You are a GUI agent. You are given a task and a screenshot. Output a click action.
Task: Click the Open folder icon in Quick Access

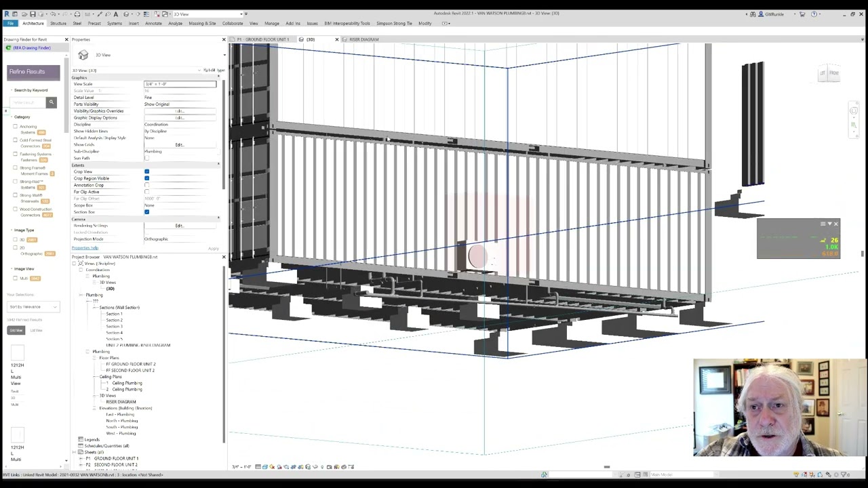coord(24,14)
